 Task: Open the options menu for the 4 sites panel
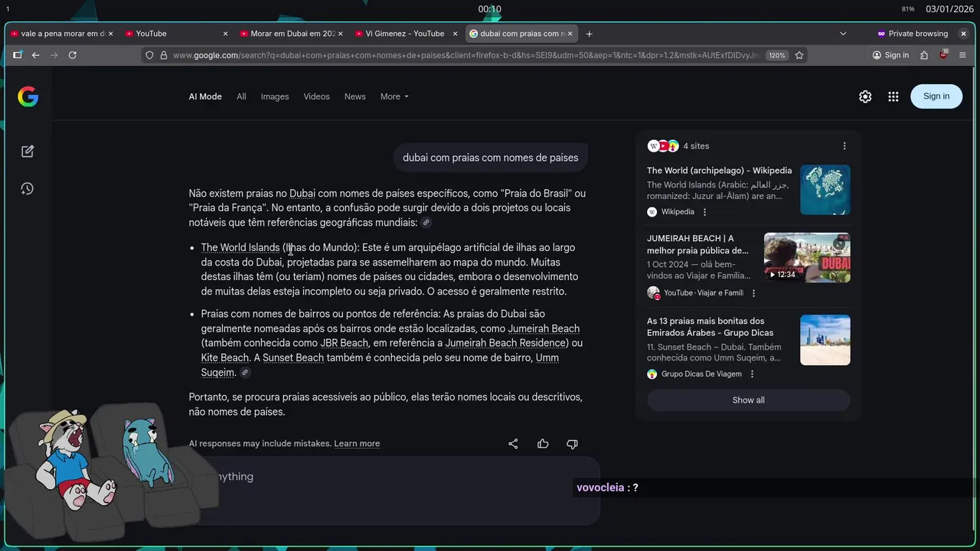pyautogui.click(x=844, y=146)
